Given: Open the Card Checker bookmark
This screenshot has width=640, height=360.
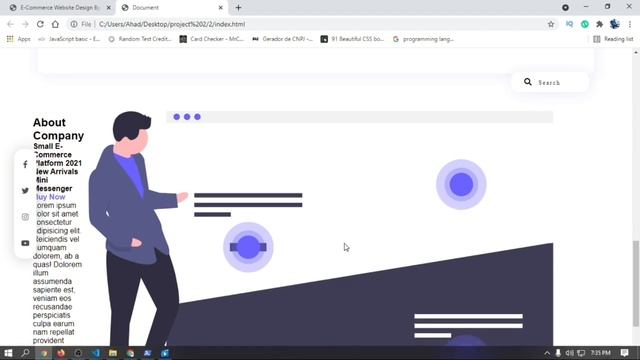Looking at the screenshot, I should tap(211, 39).
